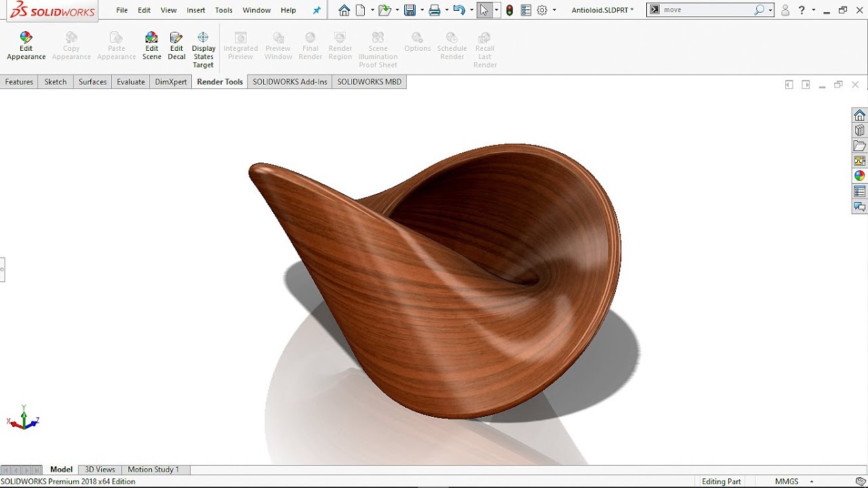Click the Undo arrow icon
The height and width of the screenshot is (488, 868).
click(x=459, y=10)
